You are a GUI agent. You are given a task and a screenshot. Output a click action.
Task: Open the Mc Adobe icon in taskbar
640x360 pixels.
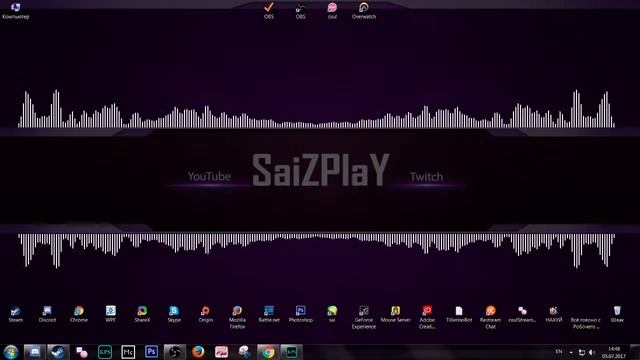(128, 352)
